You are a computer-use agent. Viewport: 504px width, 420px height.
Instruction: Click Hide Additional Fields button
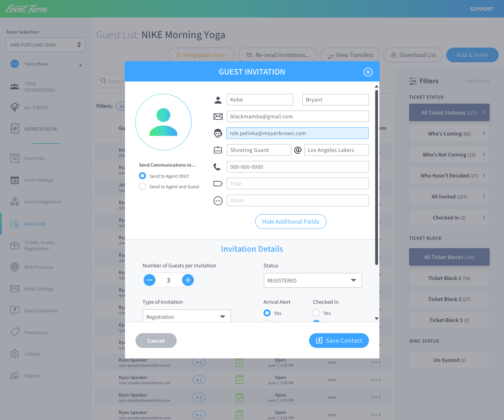click(x=291, y=222)
